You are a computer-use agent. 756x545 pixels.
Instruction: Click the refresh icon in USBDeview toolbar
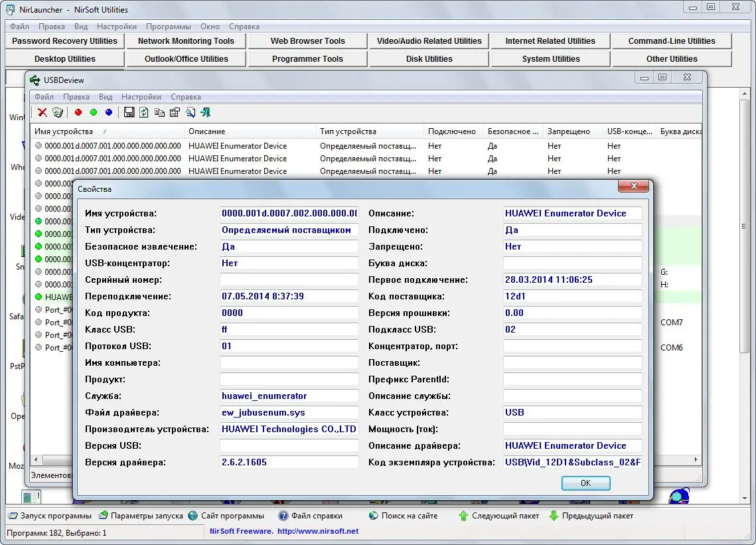[144, 112]
